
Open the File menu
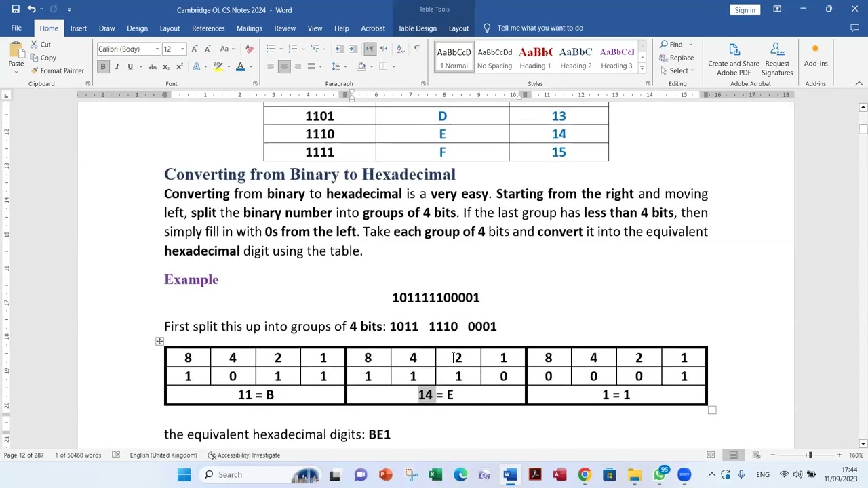pos(16,28)
